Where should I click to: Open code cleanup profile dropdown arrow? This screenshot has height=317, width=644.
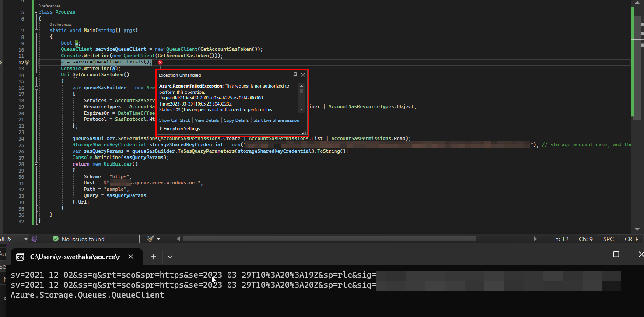pyautogui.click(x=158, y=239)
